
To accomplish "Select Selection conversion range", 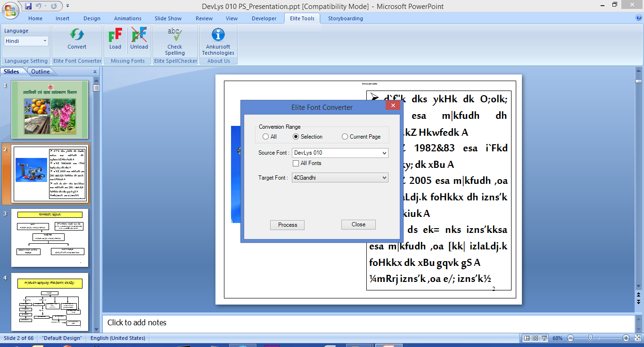I will (x=308, y=137).
